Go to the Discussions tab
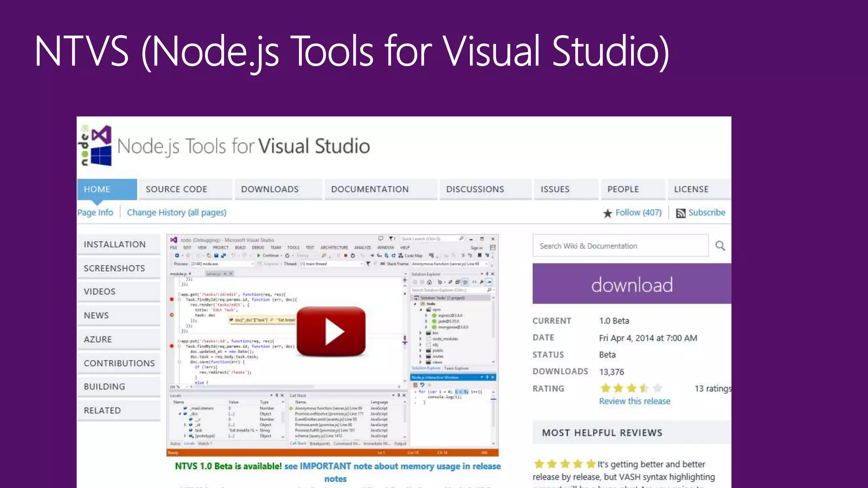Screen dimensions: 868x488 (475, 189)
